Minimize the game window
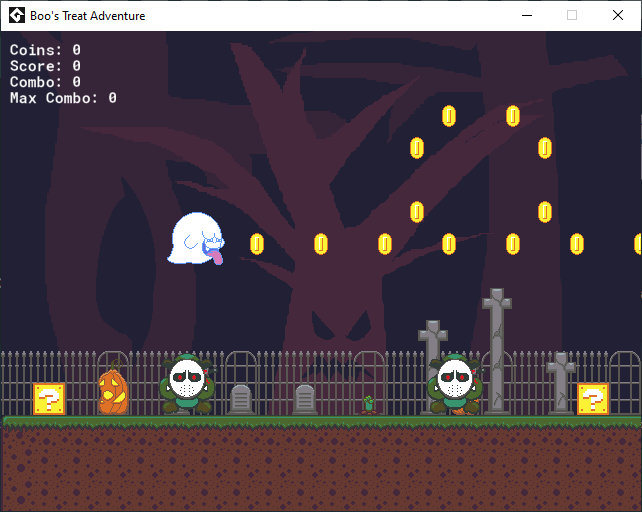This screenshot has width=642, height=512. (x=526, y=15)
